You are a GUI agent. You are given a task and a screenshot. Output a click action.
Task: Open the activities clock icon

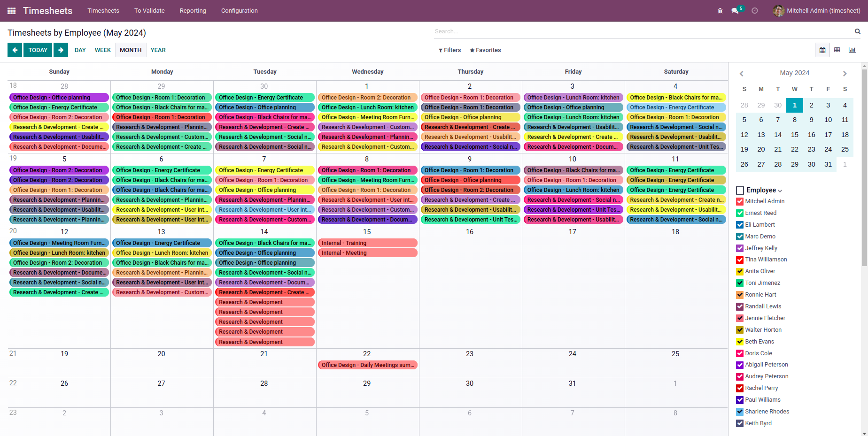(x=755, y=11)
